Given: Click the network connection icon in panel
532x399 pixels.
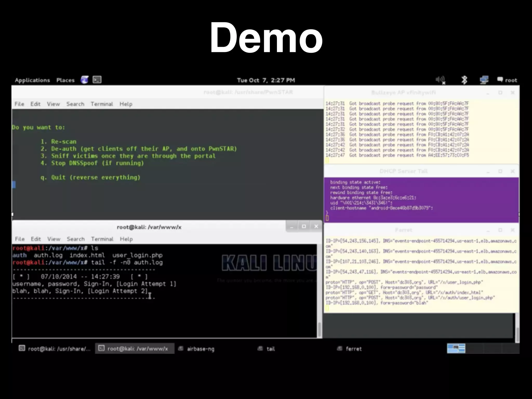Looking at the screenshot, I should pyautogui.click(x=484, y=80).
